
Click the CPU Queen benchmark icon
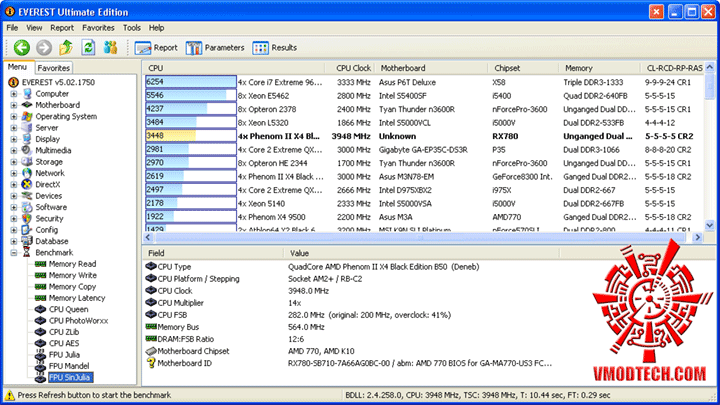pos(40,309)
